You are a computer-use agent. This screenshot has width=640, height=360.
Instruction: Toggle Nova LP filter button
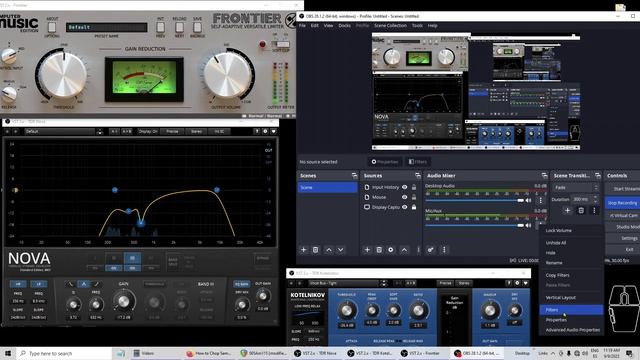38,284
